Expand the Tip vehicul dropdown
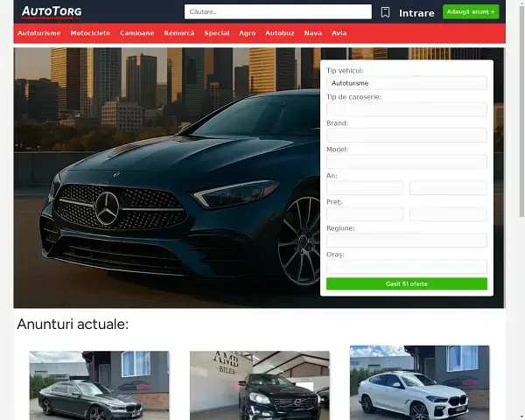Screen dimensions: 525x420 (406, 83)
